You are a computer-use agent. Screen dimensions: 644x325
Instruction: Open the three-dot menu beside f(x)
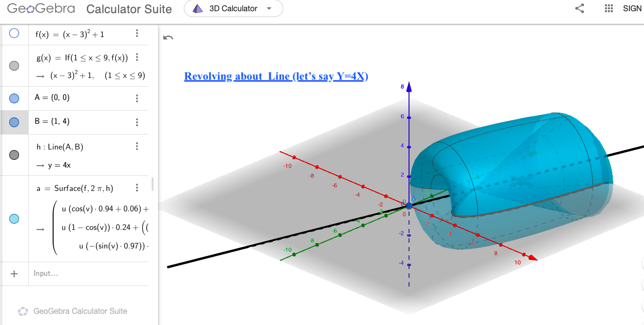tap(137, 33)
